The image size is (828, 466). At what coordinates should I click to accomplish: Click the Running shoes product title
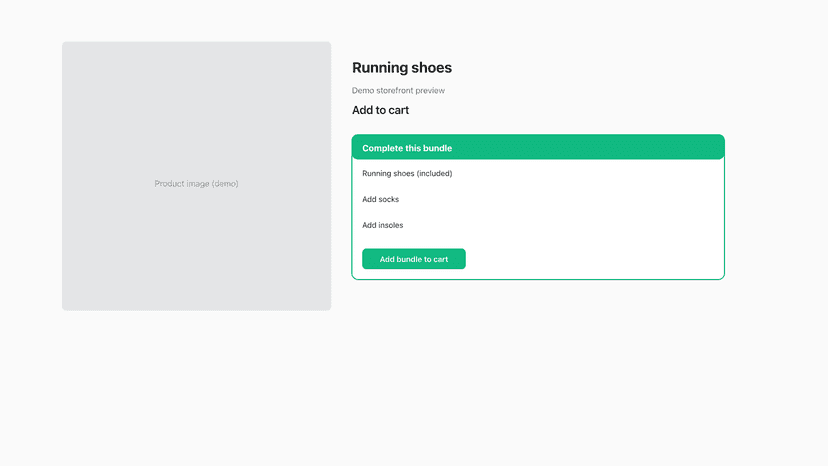402,68
